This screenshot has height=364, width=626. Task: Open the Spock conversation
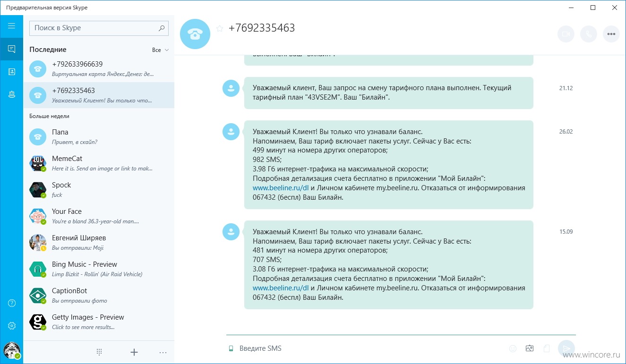point(99,190)
